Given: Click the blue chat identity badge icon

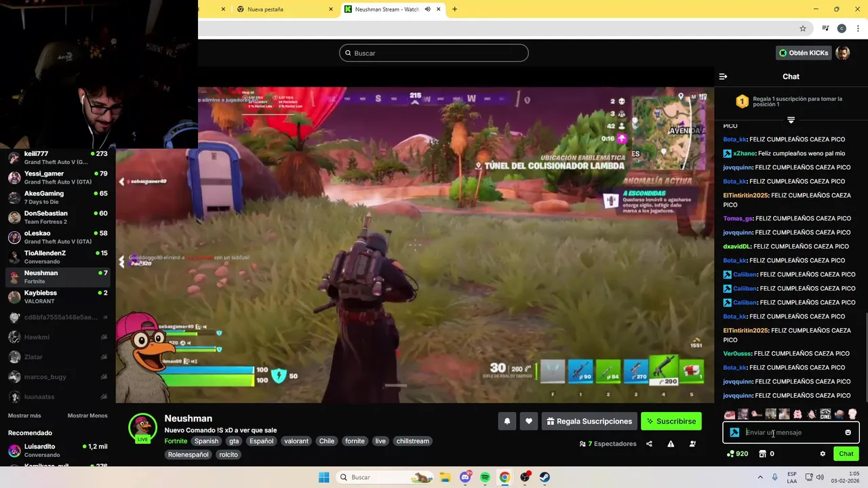Looking at the screenshot, I should tap(734, 432).
